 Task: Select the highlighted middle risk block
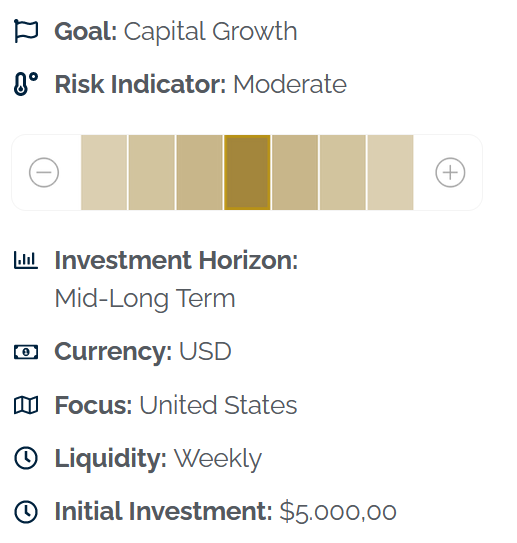point(247,172)
